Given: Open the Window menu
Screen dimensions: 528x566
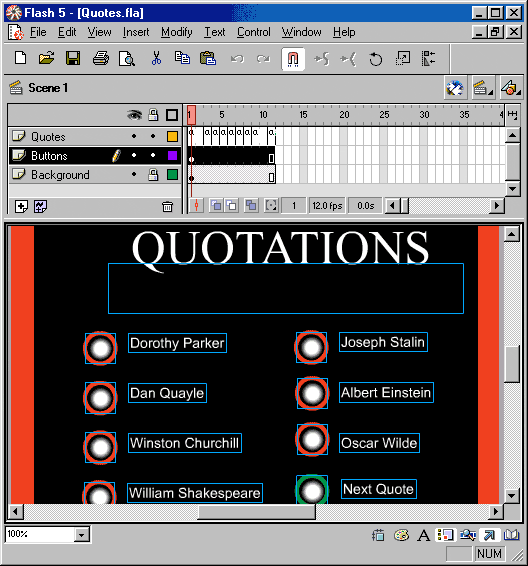Looking at the screenshot, I should tap(301, 32).
